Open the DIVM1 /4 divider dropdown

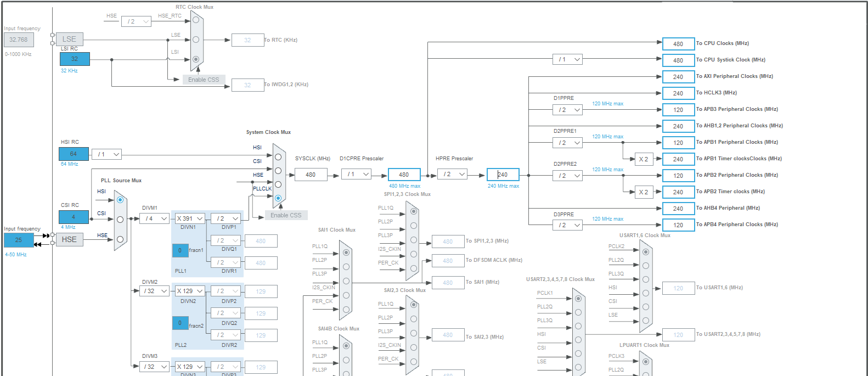pyautogui.click(x=154, y=218)
